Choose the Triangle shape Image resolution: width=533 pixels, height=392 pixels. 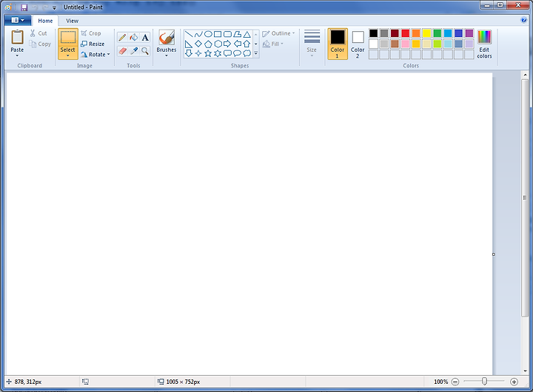(x=247, y=34)
